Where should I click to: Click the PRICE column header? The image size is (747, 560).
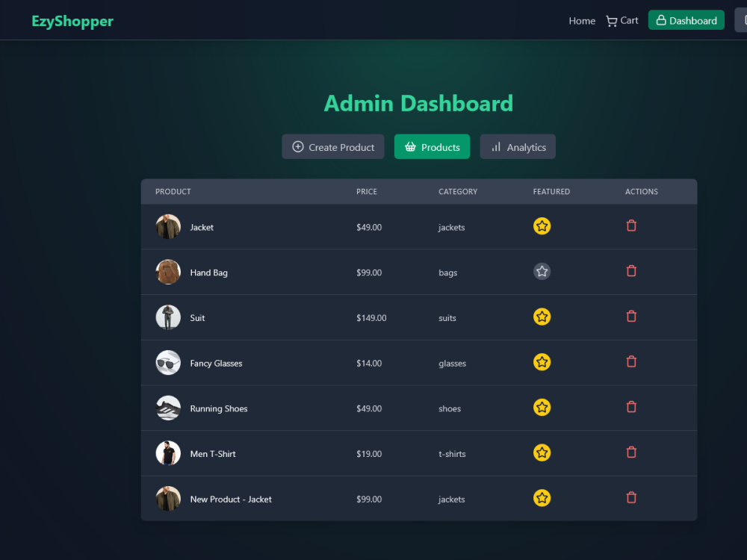(366, 191)
